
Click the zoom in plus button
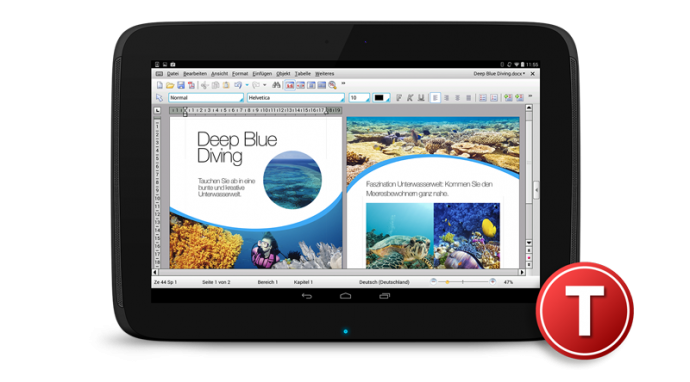pyautogui.click(x=492, y=281)
